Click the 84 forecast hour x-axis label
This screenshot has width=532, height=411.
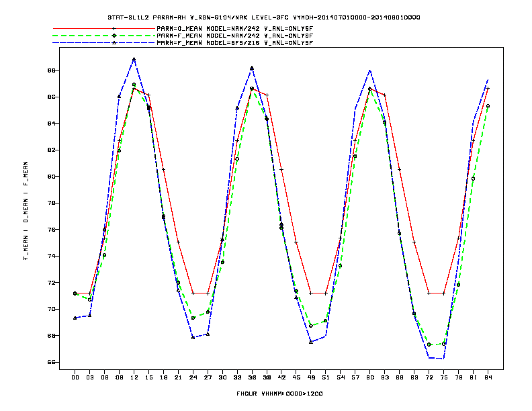tap(488, 377)
